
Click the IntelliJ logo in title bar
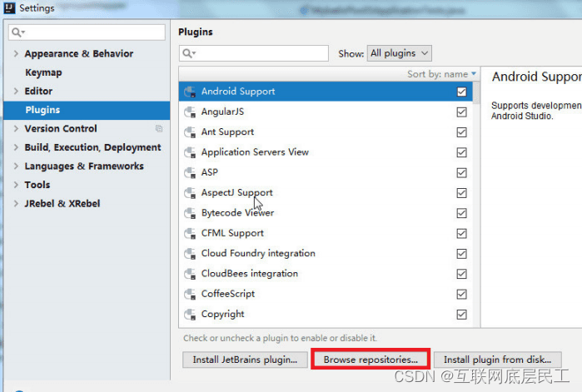click(9, 7)
